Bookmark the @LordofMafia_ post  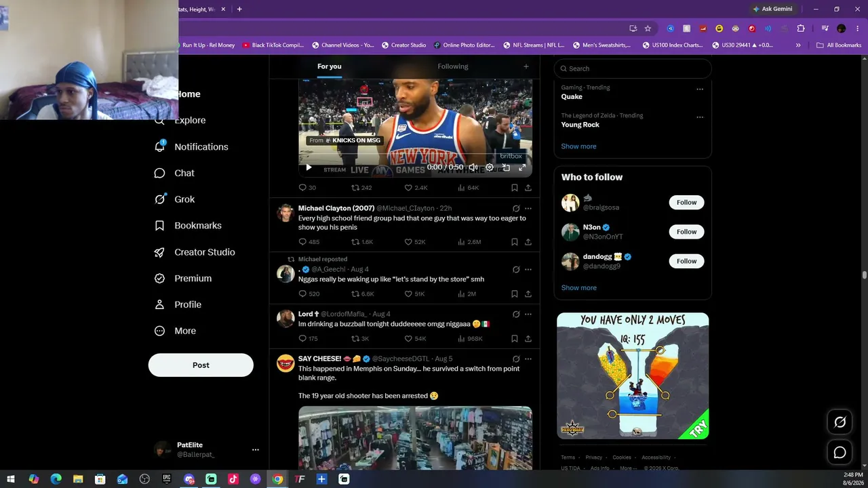tap(515, 339)
